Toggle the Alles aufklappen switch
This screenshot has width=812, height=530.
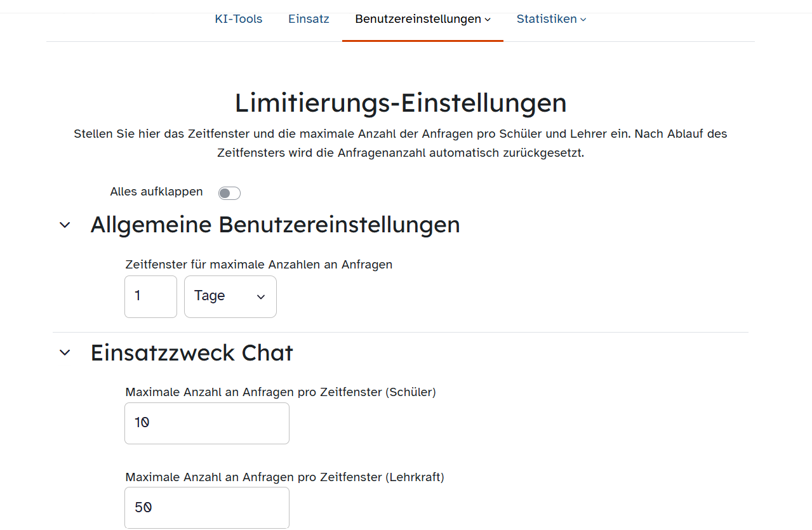pyautogui.click(x=229, y=193)
